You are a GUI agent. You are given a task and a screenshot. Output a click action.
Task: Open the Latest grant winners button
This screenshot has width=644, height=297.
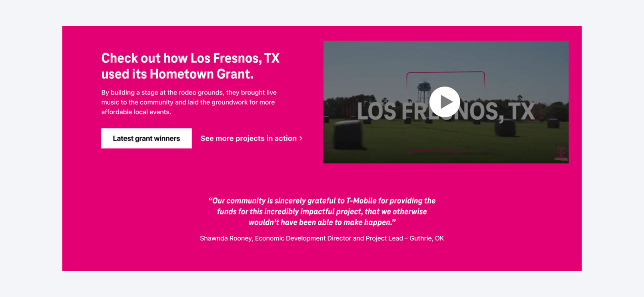146,138
